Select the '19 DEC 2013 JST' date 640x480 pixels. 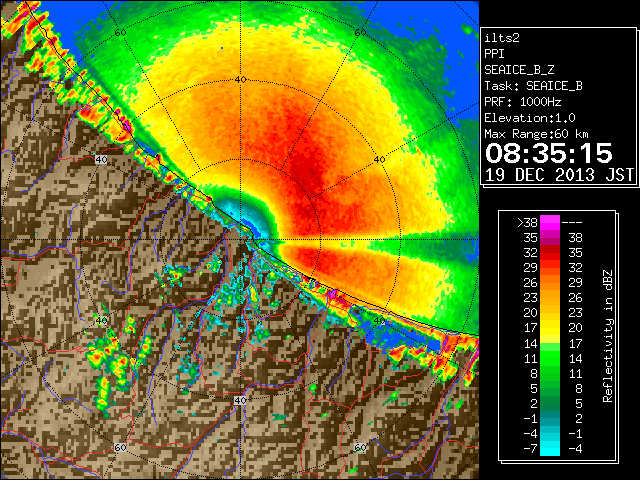click(x=559, y=175)
